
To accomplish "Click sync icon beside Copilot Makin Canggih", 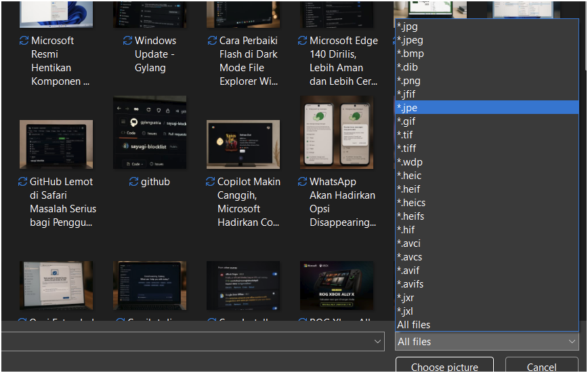I will point(211,182).
